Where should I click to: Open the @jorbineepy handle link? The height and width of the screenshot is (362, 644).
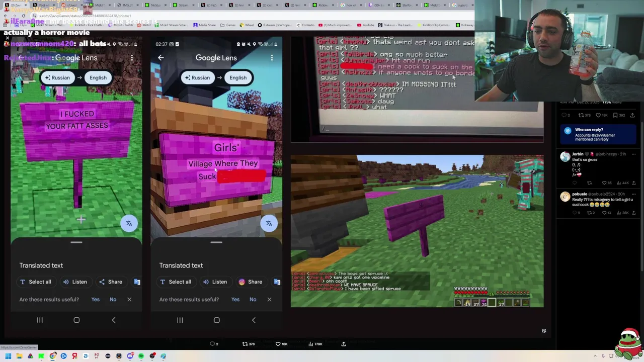[x=606, y=154]
